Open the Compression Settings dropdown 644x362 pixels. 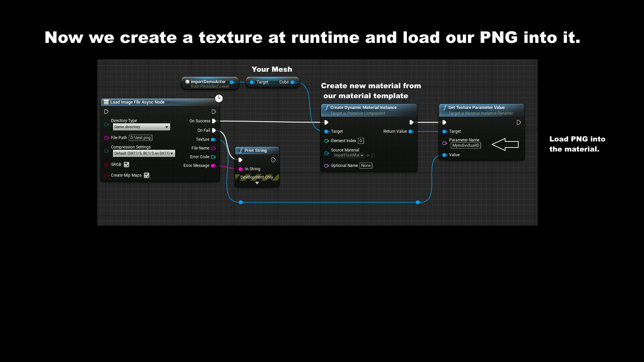144,153
